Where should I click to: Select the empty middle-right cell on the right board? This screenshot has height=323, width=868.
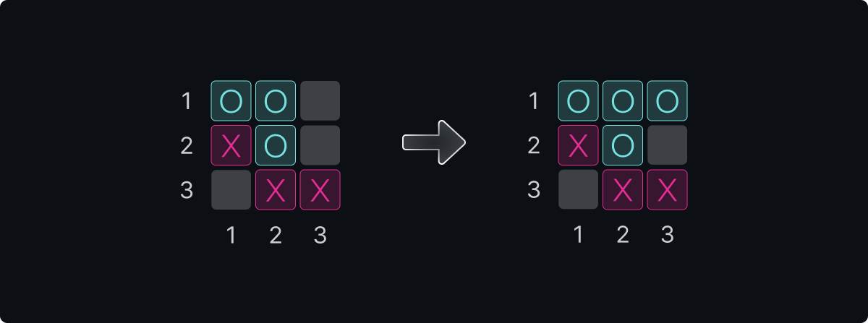(667, 145)
